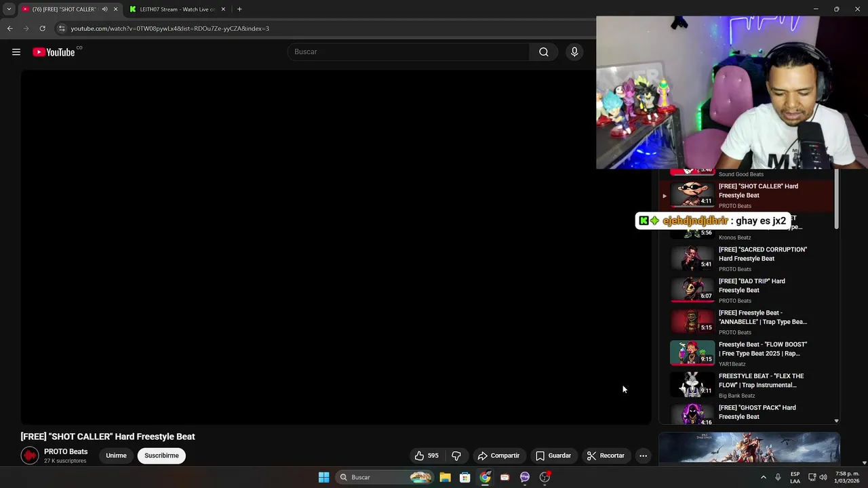
Task: Click the Suscribirme button
Action: [x=161, y=455]
